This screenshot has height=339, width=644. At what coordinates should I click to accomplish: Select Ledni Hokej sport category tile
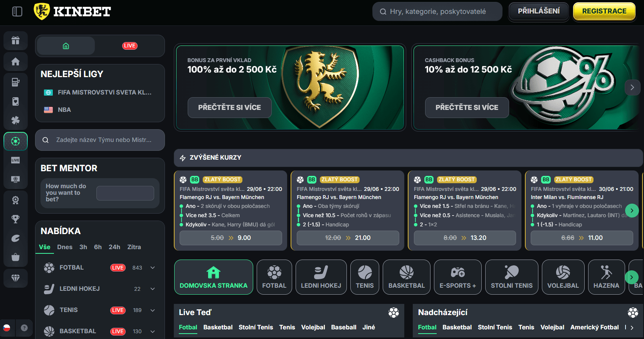[321, 277]
